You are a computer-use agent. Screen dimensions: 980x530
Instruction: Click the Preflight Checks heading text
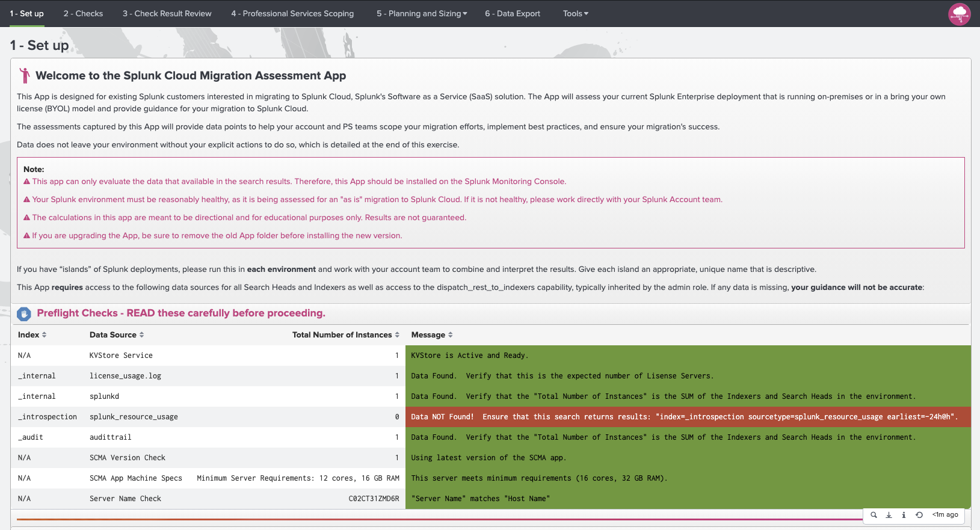pyautogui.click(x=180, y=313)
